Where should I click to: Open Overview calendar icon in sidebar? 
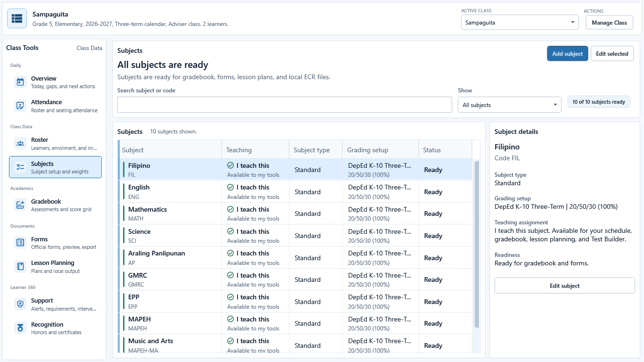click(20, 82)
